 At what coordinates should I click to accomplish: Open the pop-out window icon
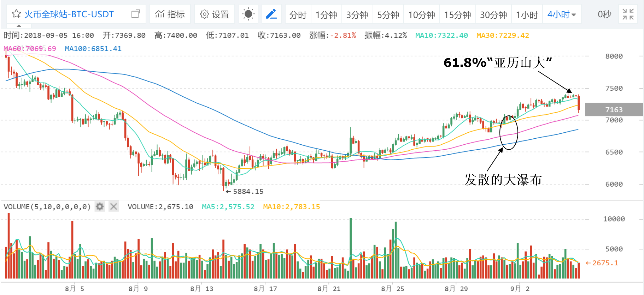(x=136, y=14)
